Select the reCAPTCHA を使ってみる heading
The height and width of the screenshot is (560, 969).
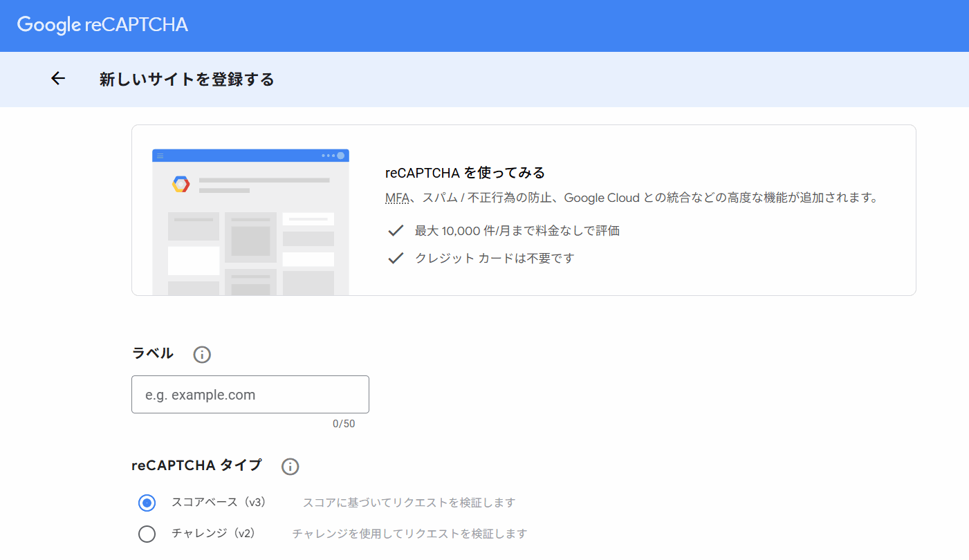[465, 173]
